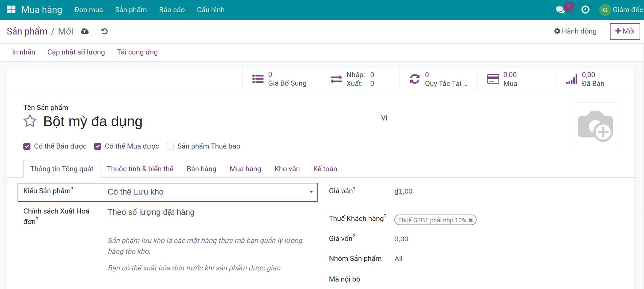644x289 pixels.
Task: Switch to the Bán hàng tab
Action: (x=202, y=169)
